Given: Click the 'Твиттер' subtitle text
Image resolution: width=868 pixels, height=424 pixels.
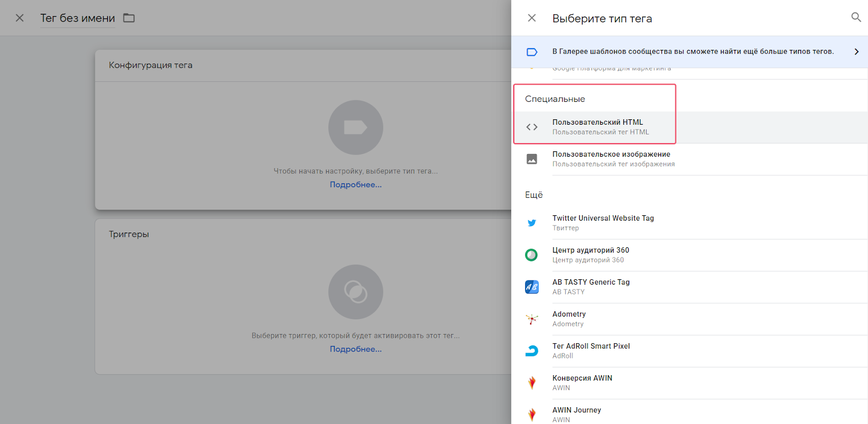Looking at the screenshot, I should pos(566,228).
